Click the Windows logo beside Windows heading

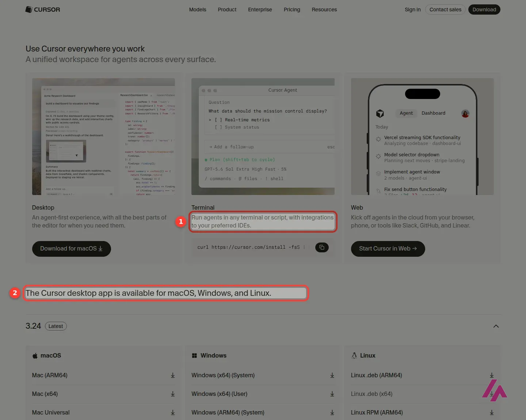click(194, 356)
